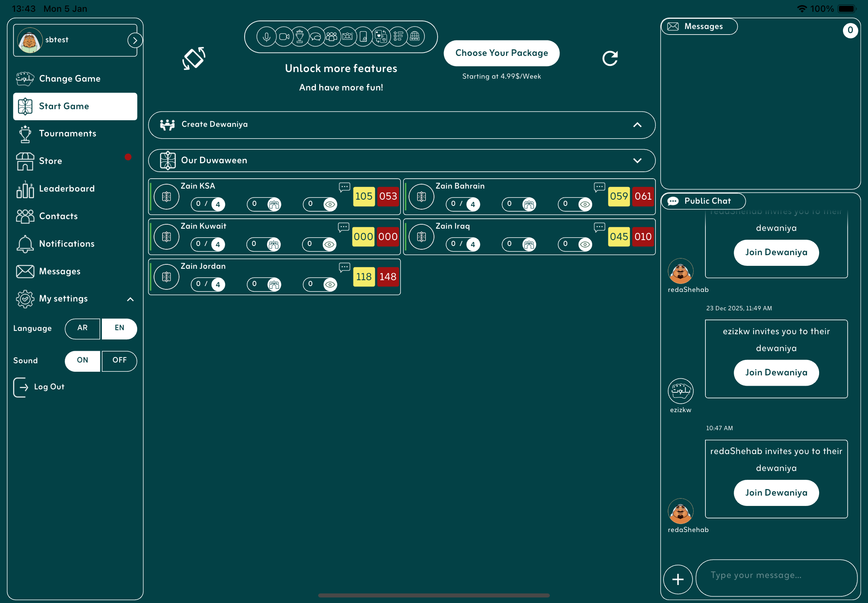Expand the Our Duwaween dropdown
Viewport: 868px width, 603px height.
point(637,161)
